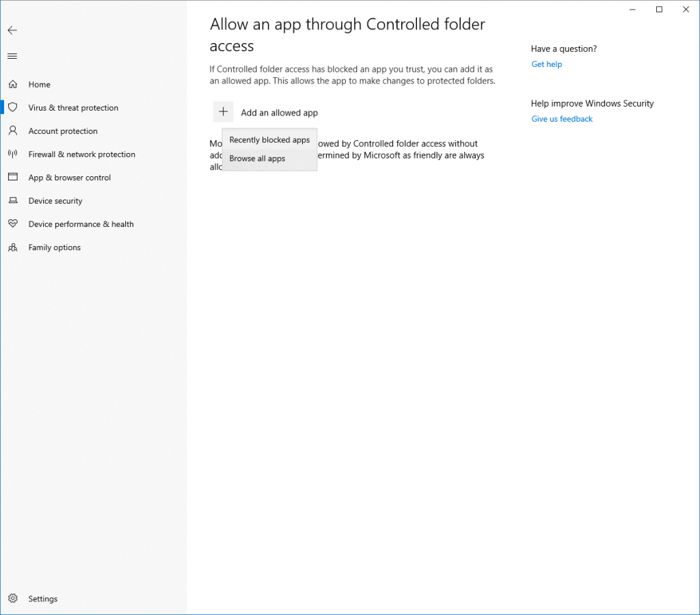The width and height of the screenshot is (700, 615).
Task: Click the Settings gear icon
Action: (12, 599)
